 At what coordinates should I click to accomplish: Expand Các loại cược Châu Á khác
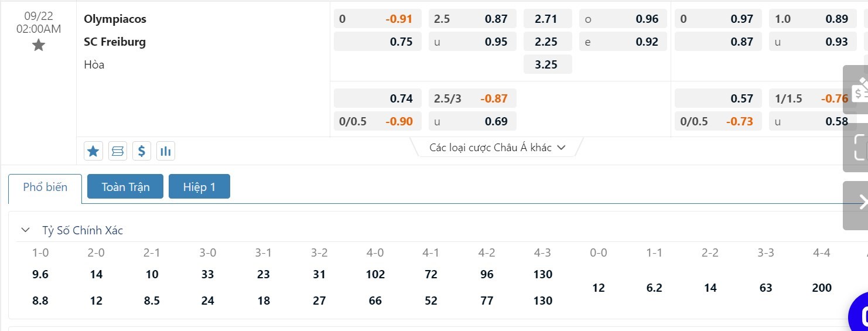(497, 148)
